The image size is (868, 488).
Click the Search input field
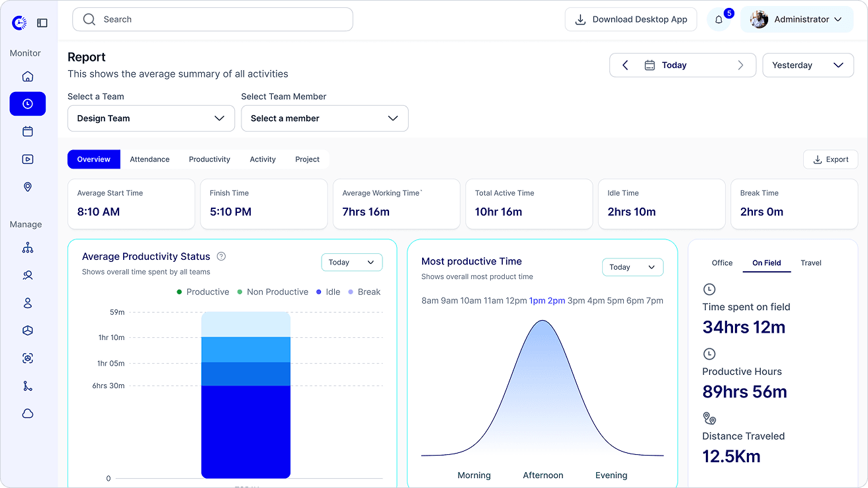pyautogui.click(x=212, y=19)
